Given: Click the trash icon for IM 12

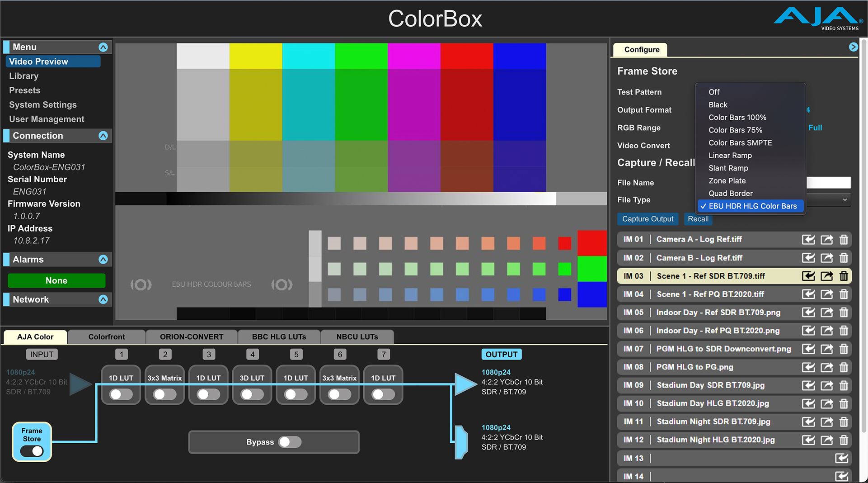Looking at the screenshot, I should pos(844,440).
